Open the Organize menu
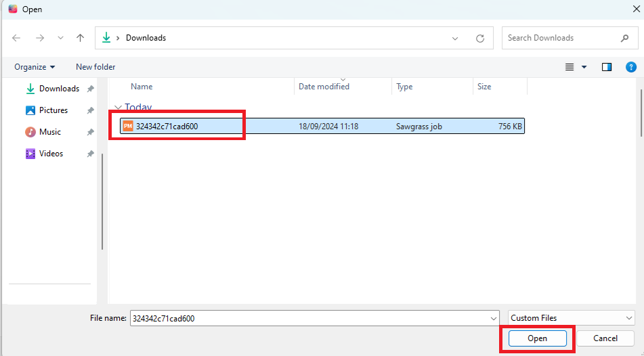Viewport: 644px width, 356px height. pos(35,67)
